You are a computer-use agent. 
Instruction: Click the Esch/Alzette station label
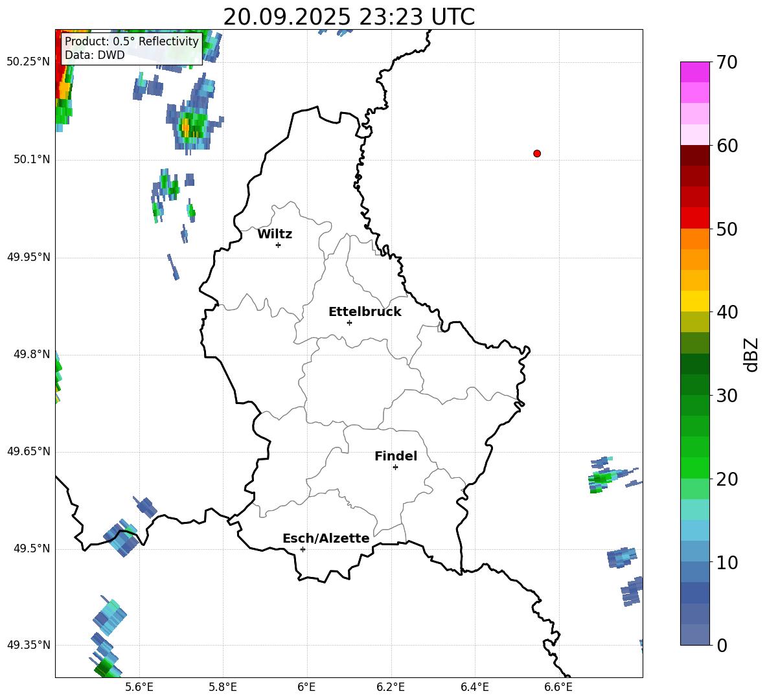pos(326,538)
